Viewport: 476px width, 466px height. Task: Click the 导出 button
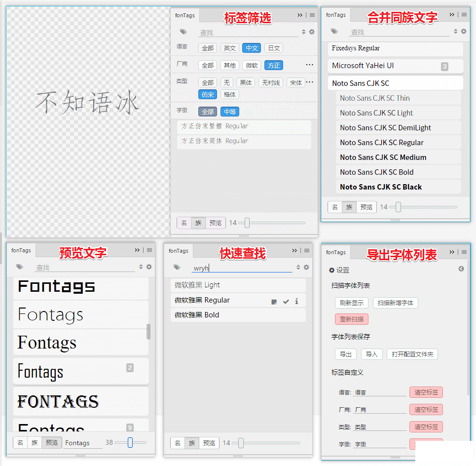click(345, 354)
